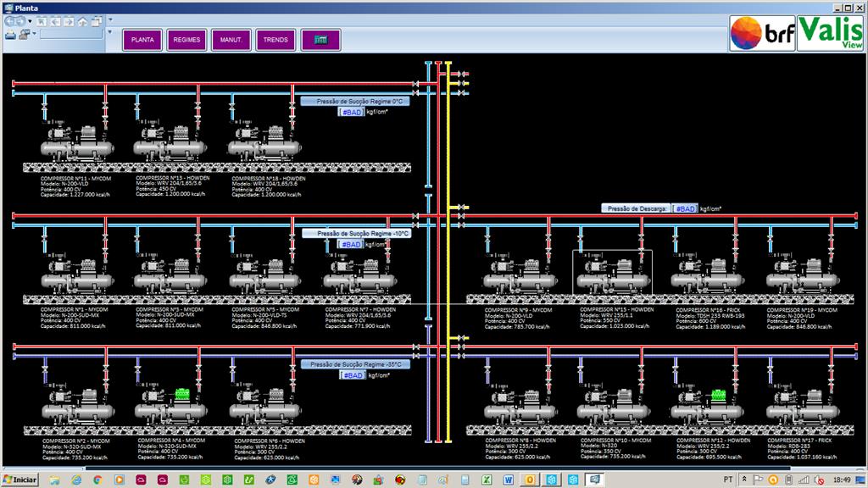Open the MANUT. maintenance screen
Viewport: 868px width, 488px height.
231,40
